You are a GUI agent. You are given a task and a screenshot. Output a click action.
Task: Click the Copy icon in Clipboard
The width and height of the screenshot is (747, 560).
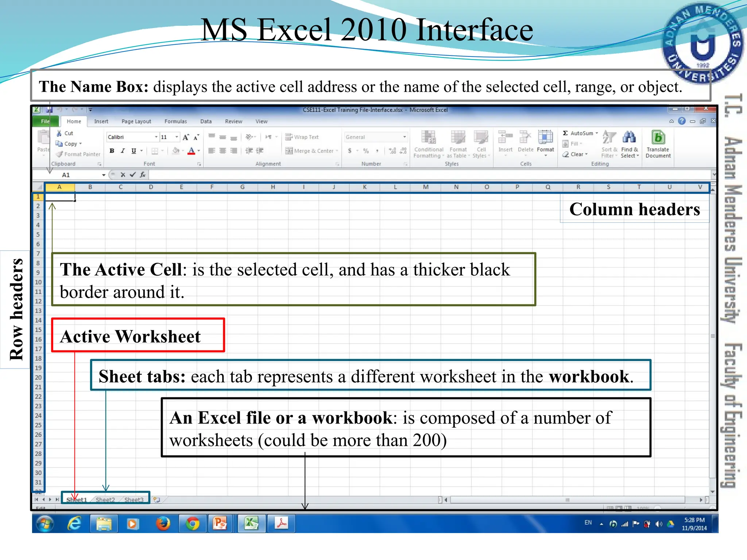coord(59,144)
